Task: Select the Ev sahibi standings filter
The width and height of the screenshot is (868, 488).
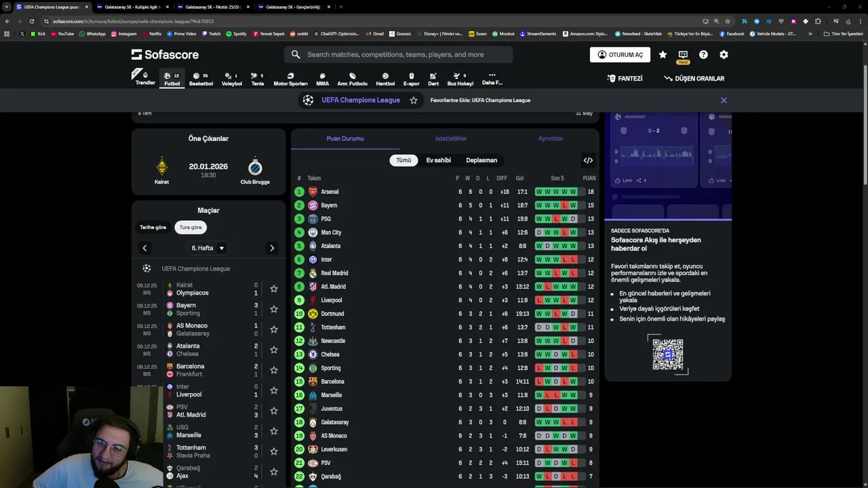Action: click(x=438, y=161)
